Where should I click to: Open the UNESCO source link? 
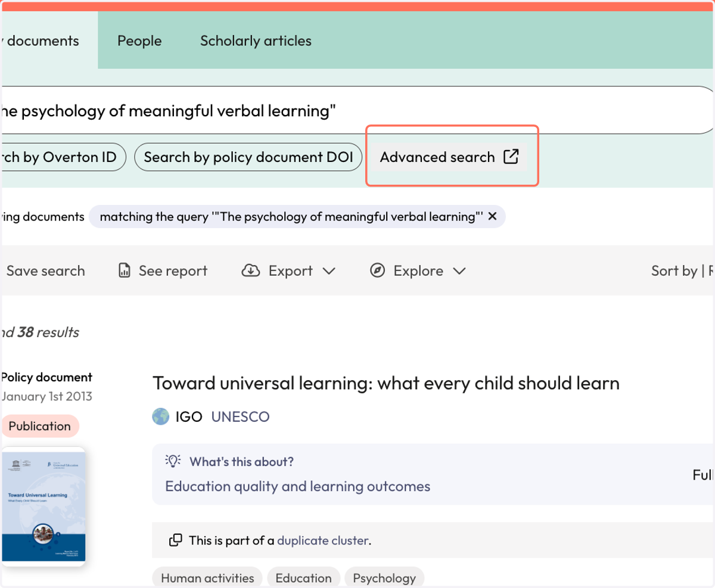tap(240, 416)
